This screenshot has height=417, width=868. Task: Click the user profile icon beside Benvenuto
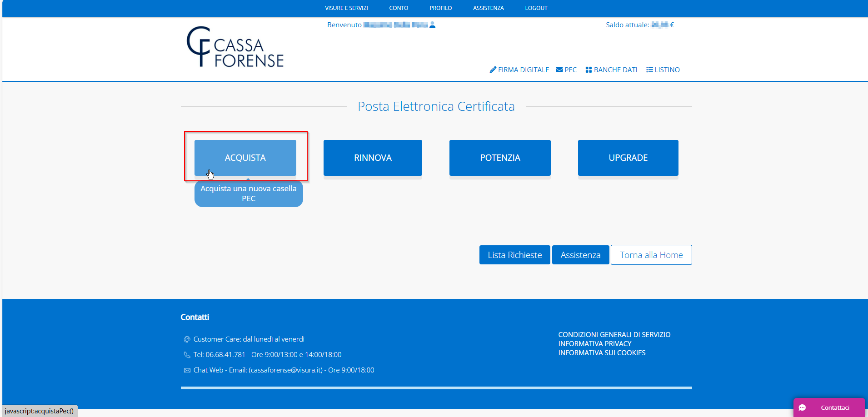click(432, 25)
